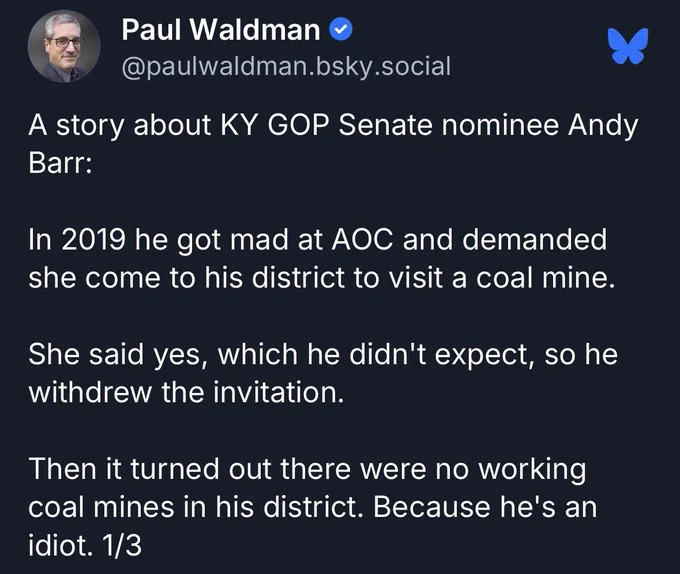
Task: Click the word "Barr:" in the post
Action: (60, 163)
